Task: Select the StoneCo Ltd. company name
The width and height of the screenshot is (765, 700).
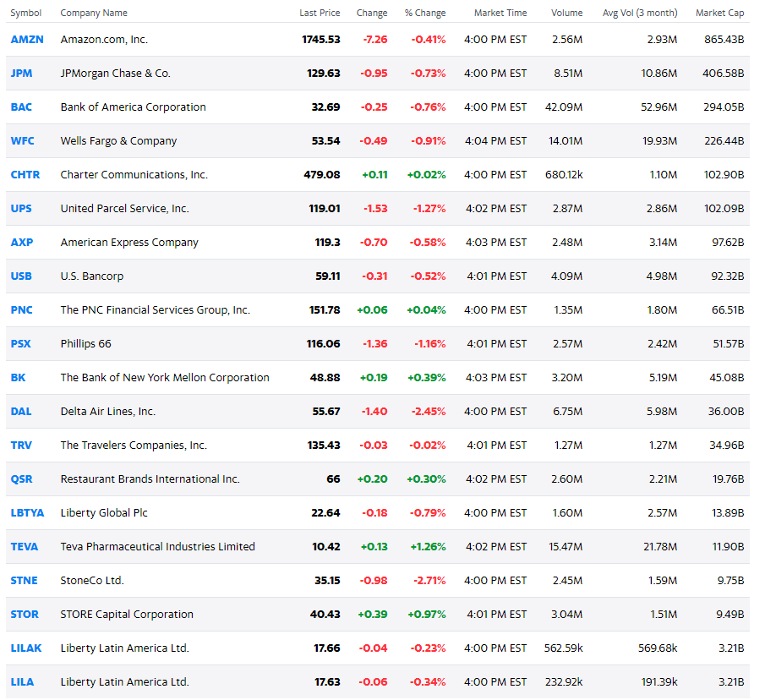Action: pyautogui.click(x=92, y=581)
